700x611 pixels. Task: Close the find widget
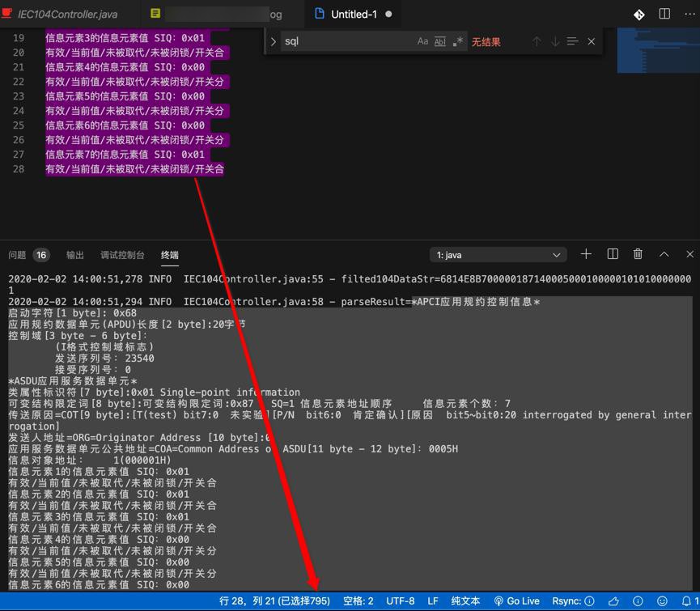pos(591,41)
